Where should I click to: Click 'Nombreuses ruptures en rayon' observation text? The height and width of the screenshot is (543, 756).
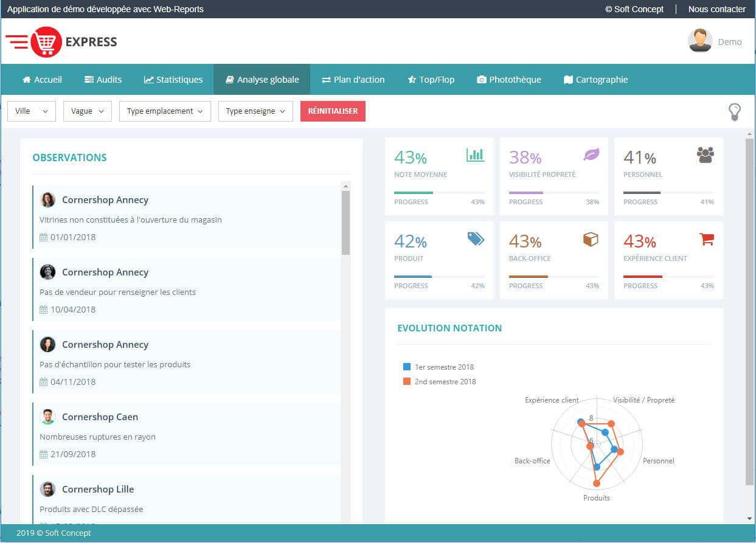[97, 437]
